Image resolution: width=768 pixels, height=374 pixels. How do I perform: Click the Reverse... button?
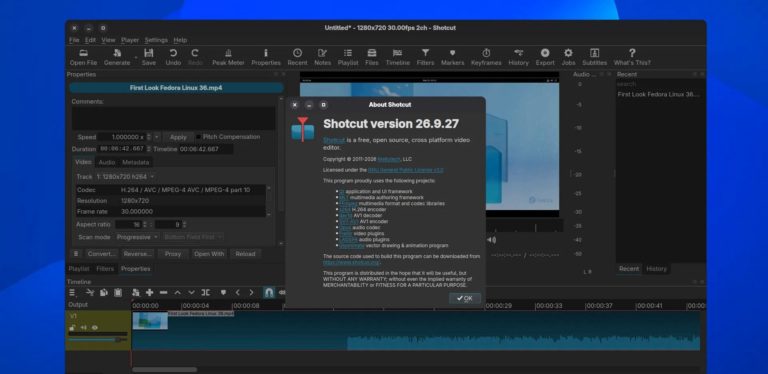137,254
